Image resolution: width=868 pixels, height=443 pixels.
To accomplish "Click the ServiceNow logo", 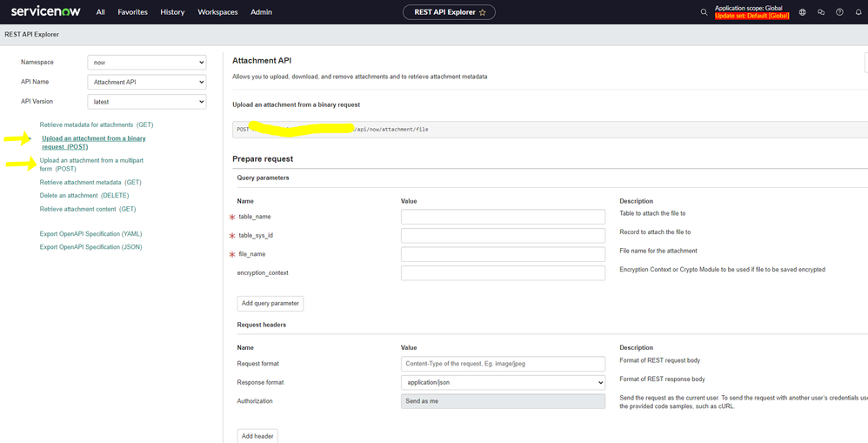I will pyautogui.click(x=45, y=11).
